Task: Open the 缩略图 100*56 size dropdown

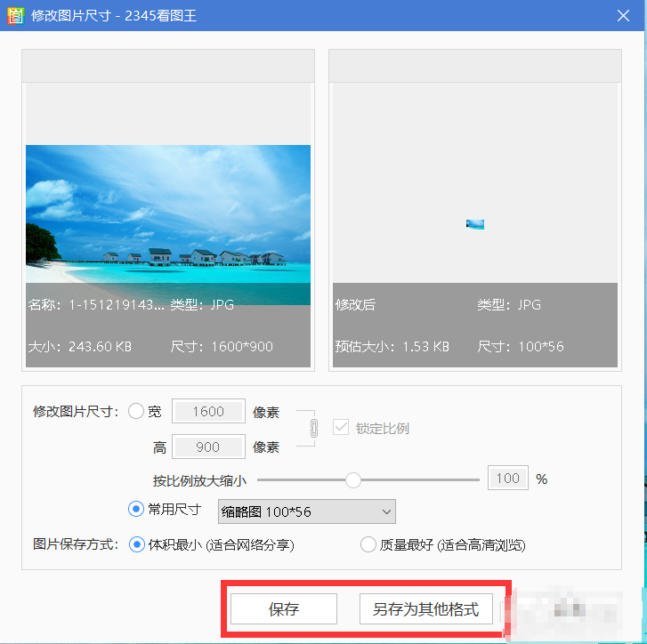Action: 306,511
